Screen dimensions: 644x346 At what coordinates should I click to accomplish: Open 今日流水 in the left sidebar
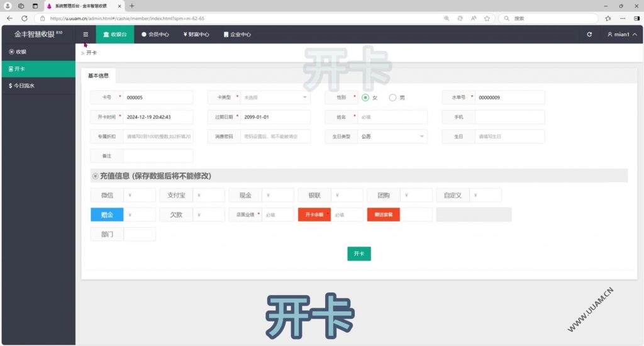pos(22,85)
